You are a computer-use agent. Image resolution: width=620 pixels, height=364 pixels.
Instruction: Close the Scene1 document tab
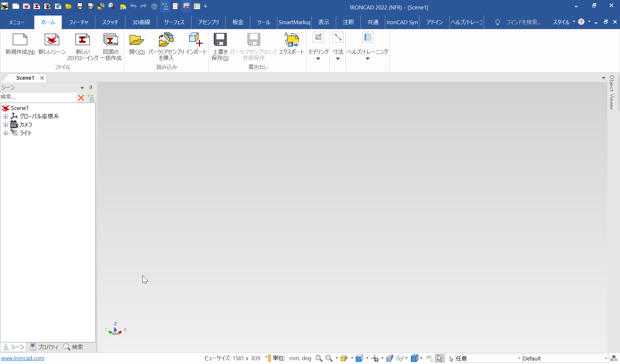pos(42,78)
